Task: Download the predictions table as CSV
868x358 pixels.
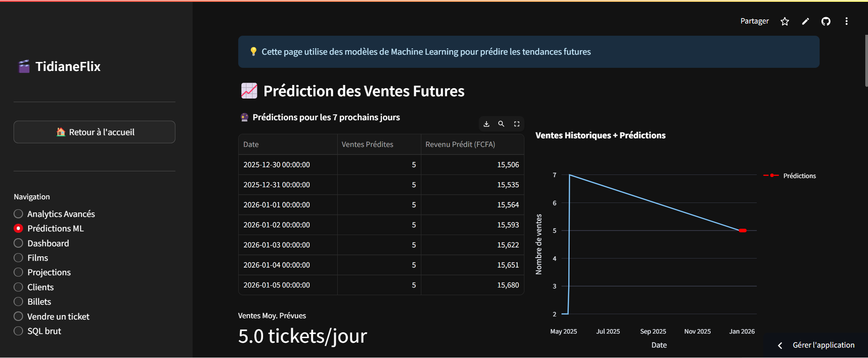Action: point(486,124)
